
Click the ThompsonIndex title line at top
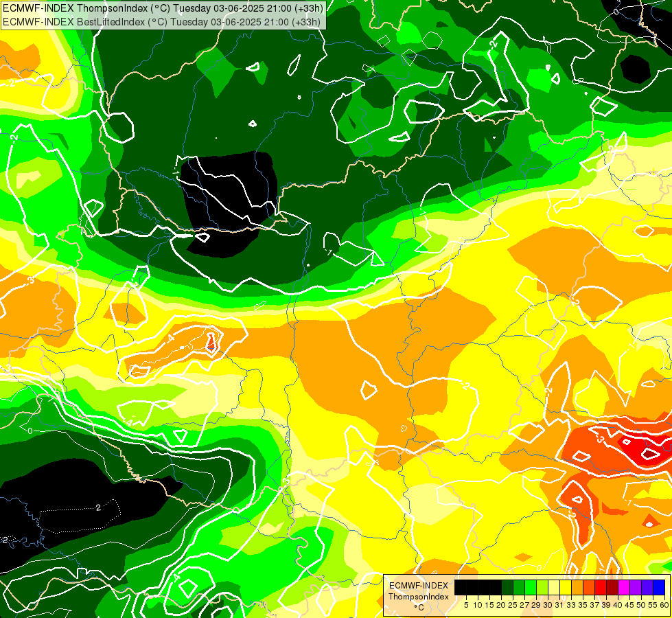(163, 8)
